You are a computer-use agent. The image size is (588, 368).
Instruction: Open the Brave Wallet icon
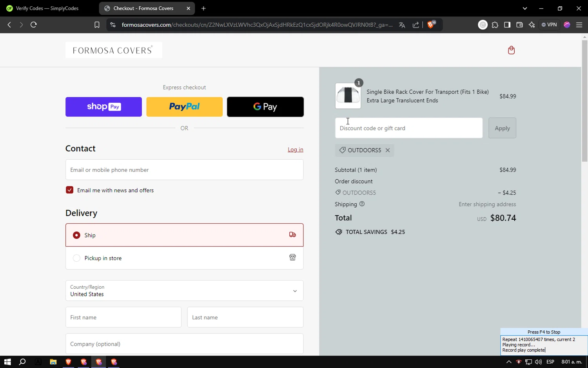(x=519, y=25)
